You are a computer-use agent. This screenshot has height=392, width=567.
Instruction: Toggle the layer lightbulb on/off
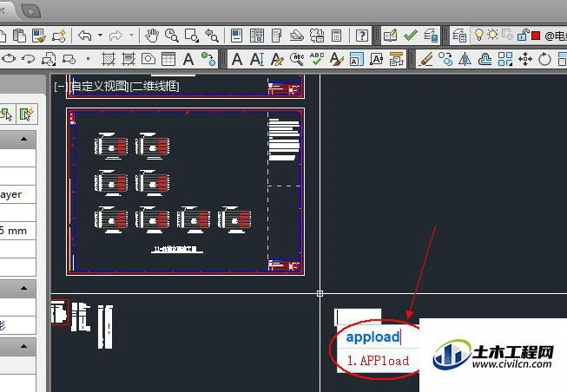(479, 35)
